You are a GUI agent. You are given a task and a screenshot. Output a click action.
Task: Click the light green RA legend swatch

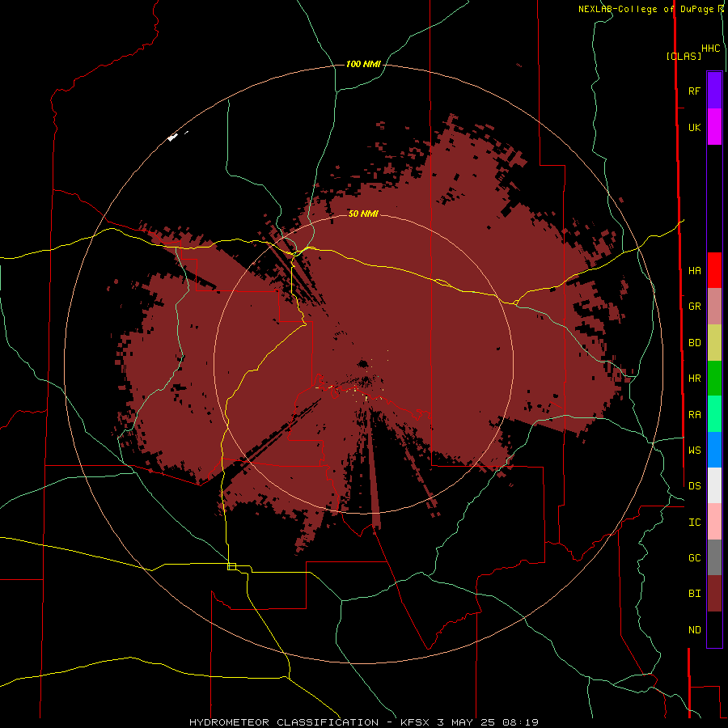(x=714, y=414)
